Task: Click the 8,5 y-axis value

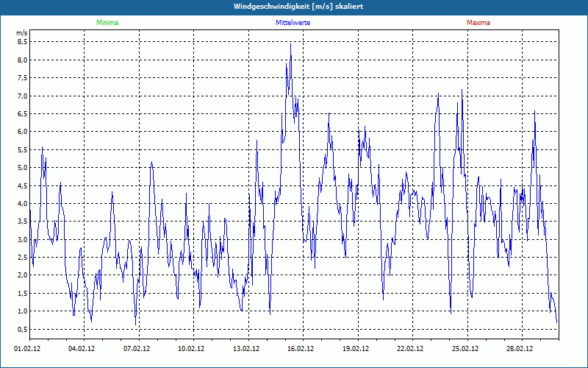Action: point(23,42)
